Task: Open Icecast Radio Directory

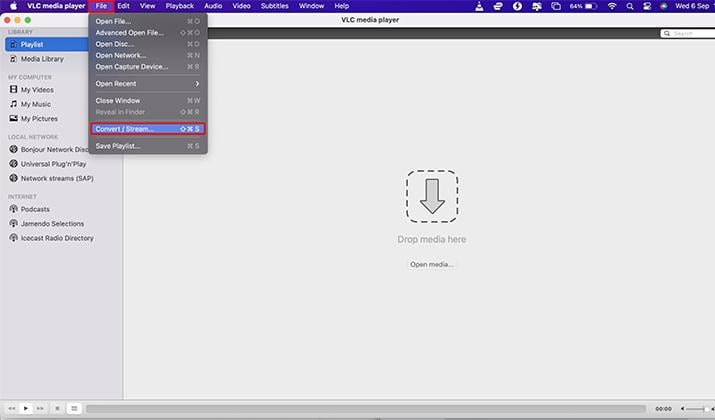Action: point(57,238)
